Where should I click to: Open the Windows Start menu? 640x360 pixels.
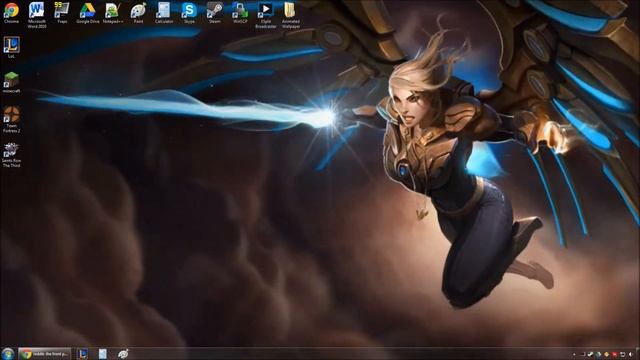coord(8,353)
